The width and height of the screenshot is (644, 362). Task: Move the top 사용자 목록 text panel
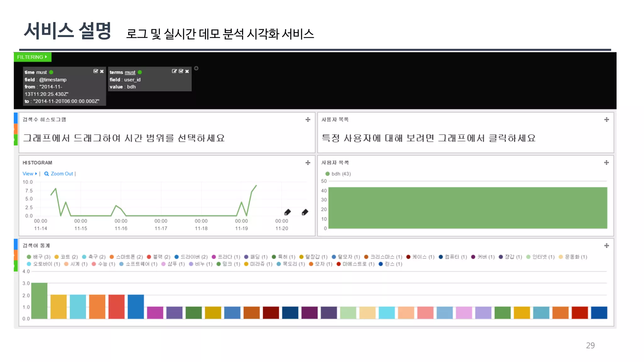607,119
